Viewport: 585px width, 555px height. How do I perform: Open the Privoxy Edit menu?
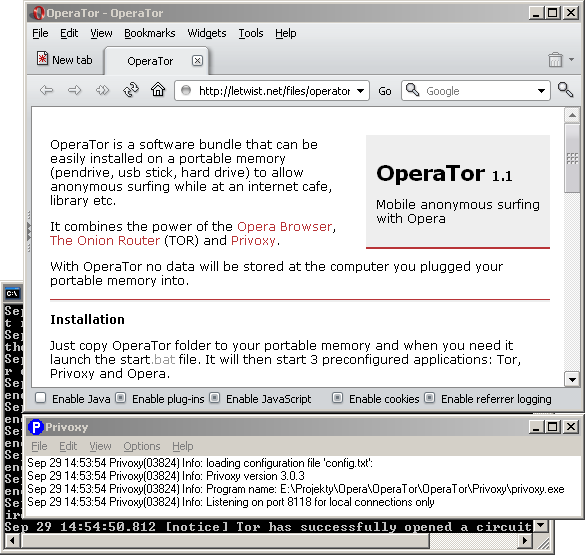coord(68,446)
